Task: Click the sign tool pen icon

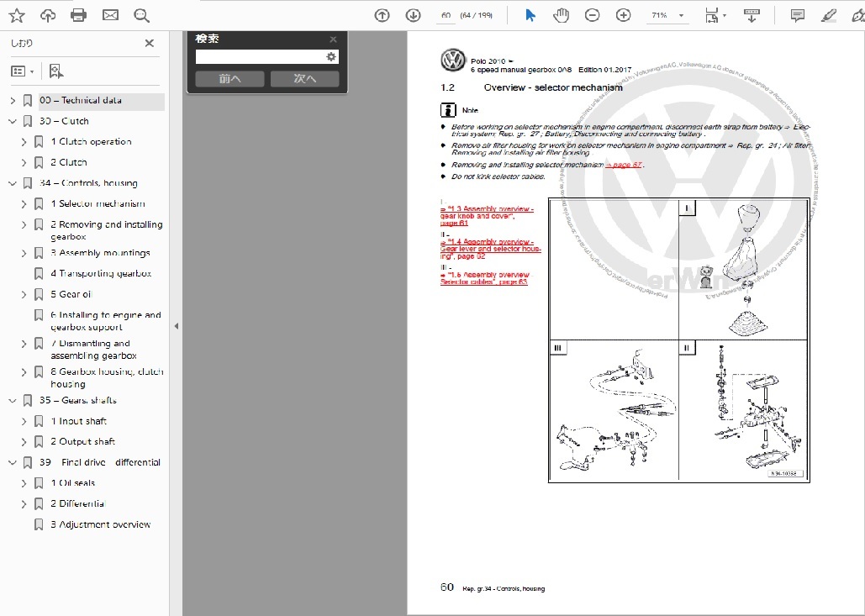Action: tap(858, 15)
